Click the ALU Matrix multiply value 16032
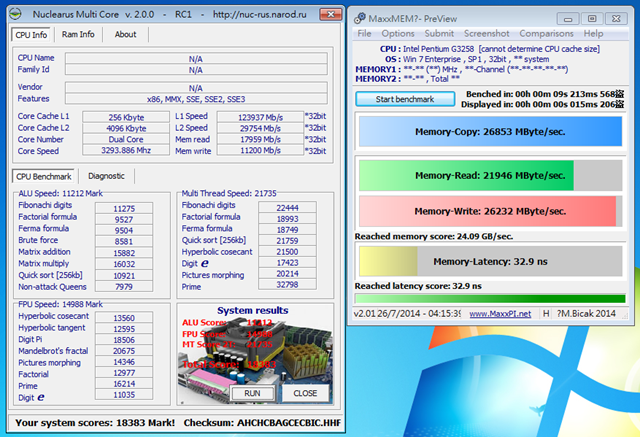Viewport: 640px width, 437px height. (124, 264)
